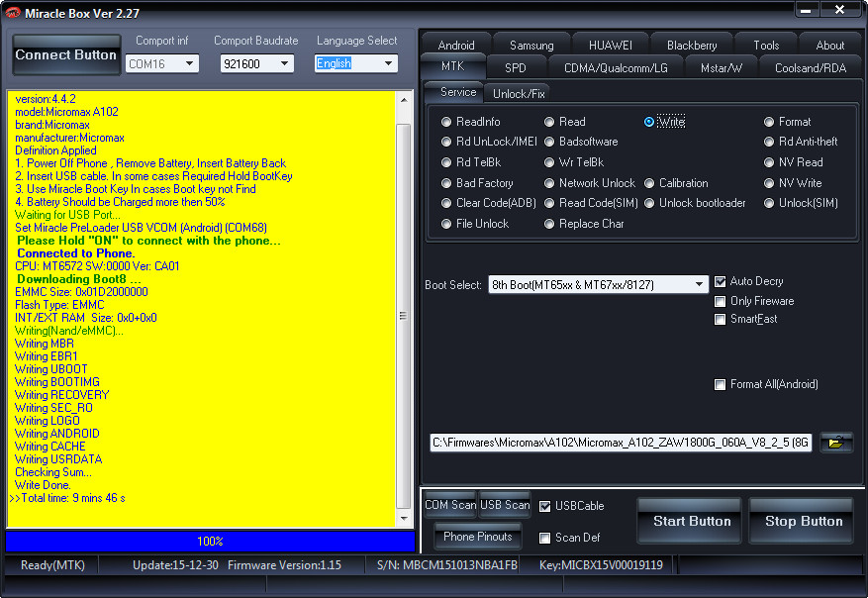Click the Connect Button
868x598 pixels.
coord(66,54)
